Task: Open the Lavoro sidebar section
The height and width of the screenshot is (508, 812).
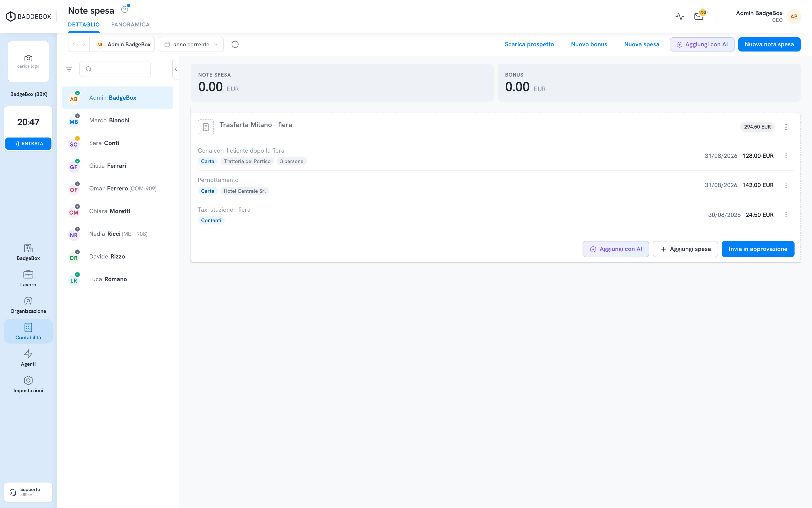Action: click(28, 279)
